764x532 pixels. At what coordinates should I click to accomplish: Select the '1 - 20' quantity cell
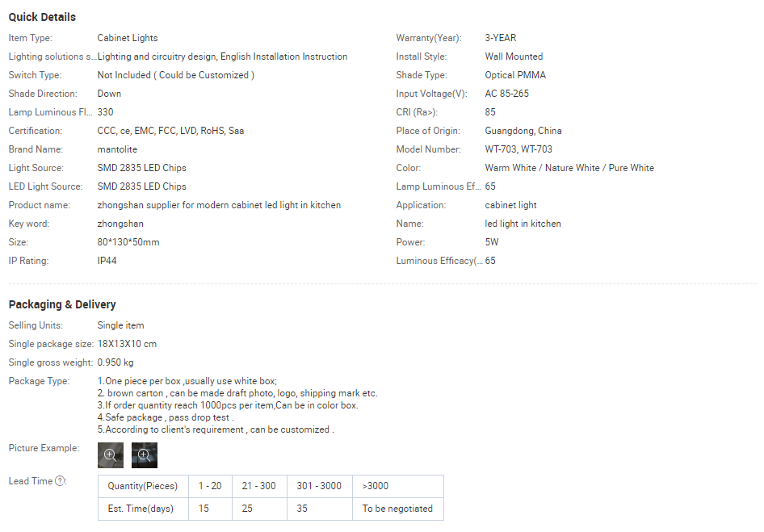(210, 486)
